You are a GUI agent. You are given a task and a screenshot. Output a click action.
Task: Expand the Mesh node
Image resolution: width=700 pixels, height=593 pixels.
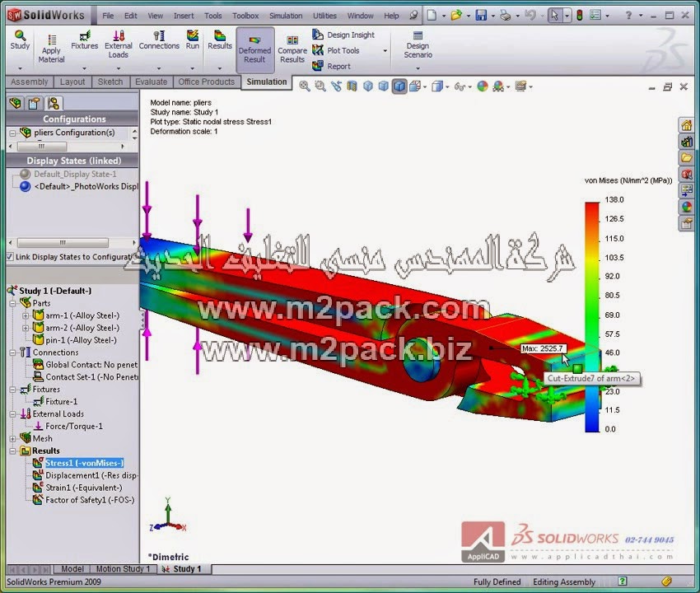point(12,438)
